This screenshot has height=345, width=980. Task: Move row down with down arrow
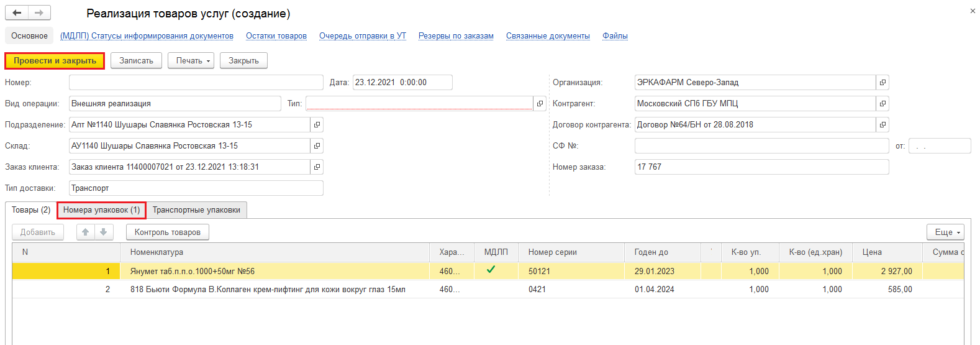[103, 232]
